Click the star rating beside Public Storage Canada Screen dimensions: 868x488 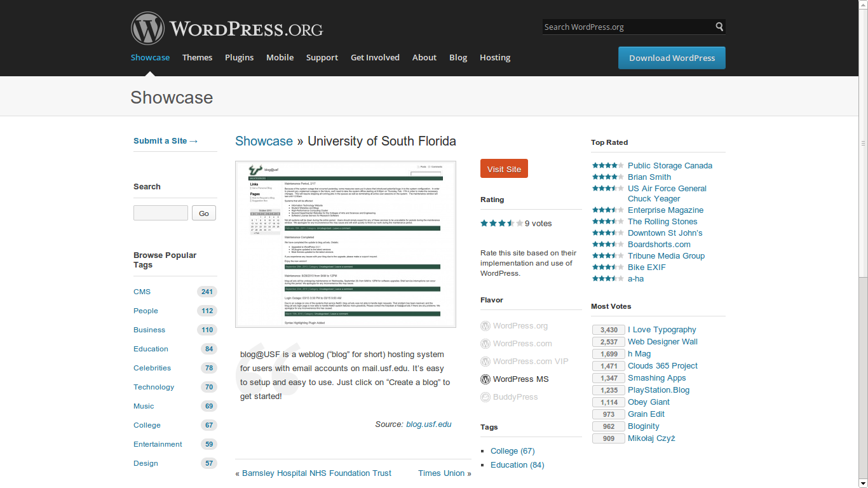pyautogui.click(x=608, y=165)
